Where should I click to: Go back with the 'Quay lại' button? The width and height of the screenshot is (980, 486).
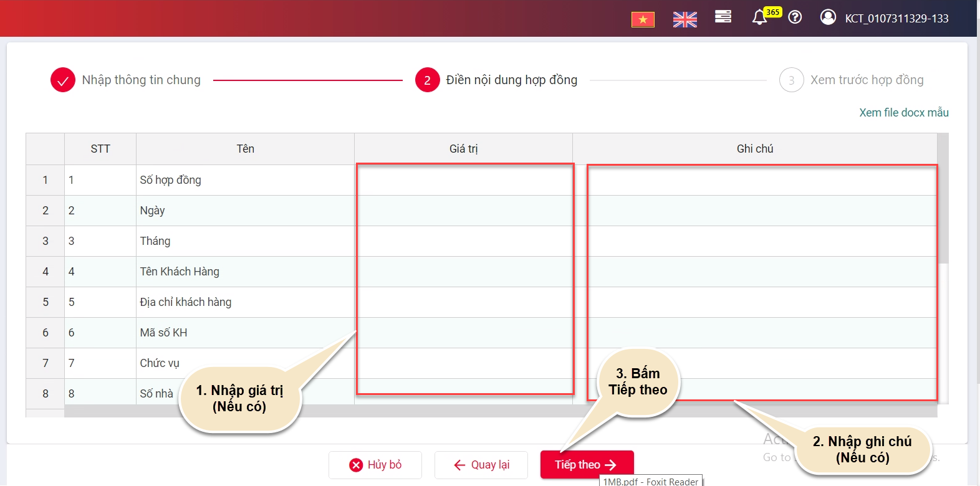[481, 465]
